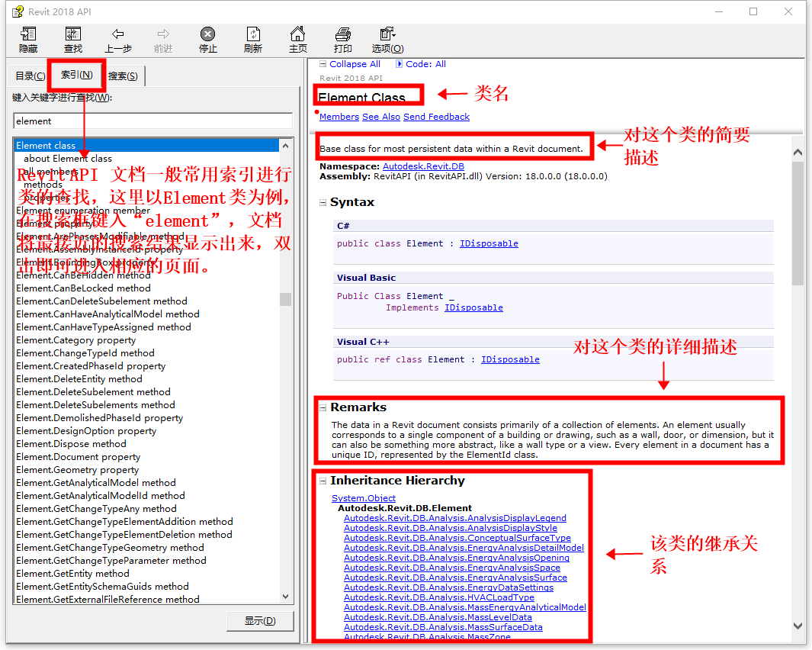
Task: Open IDisposable link in Visual C++ syntax
Action: coord(510,360)
